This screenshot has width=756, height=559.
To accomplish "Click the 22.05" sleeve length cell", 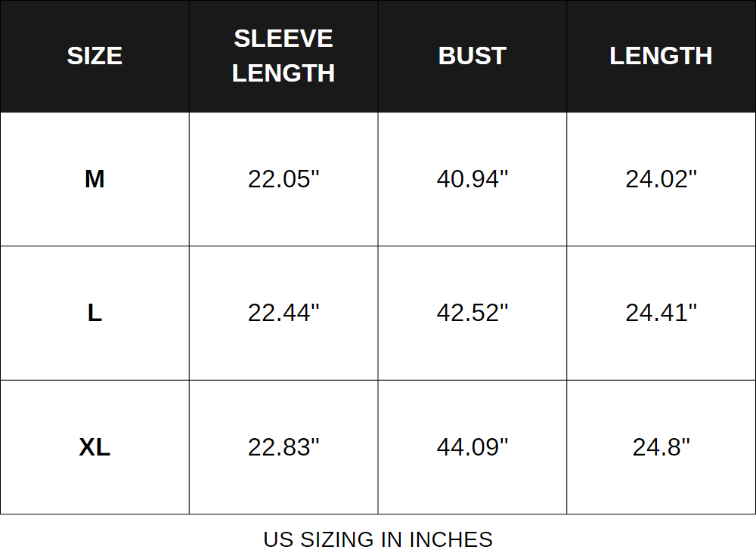I will tap(283, 179).
